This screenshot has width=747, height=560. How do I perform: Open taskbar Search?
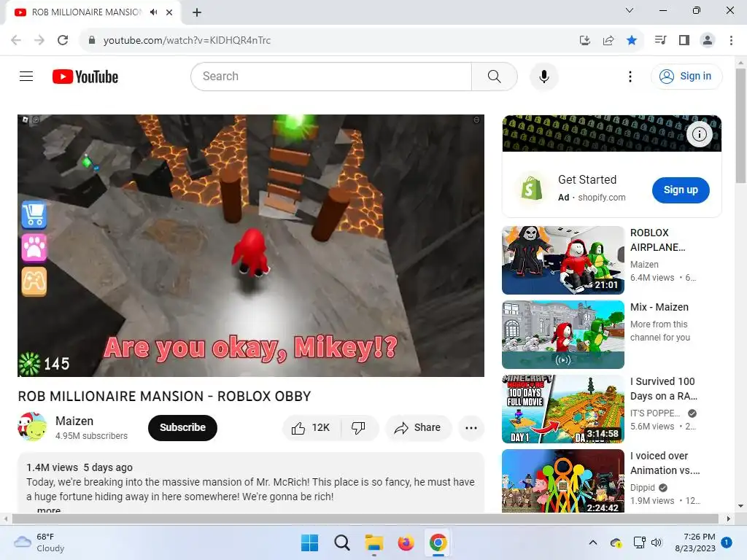click(x=341, y=542)
